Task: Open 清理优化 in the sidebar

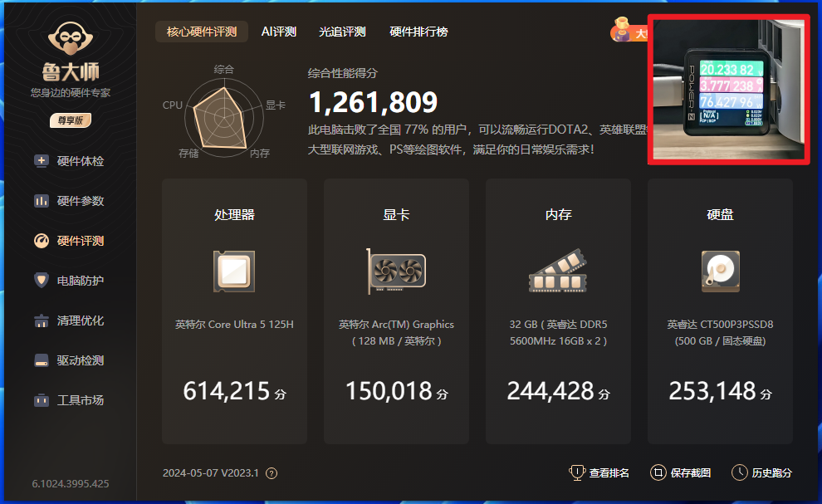Action: pyautogui.click(x=69, y=321)
